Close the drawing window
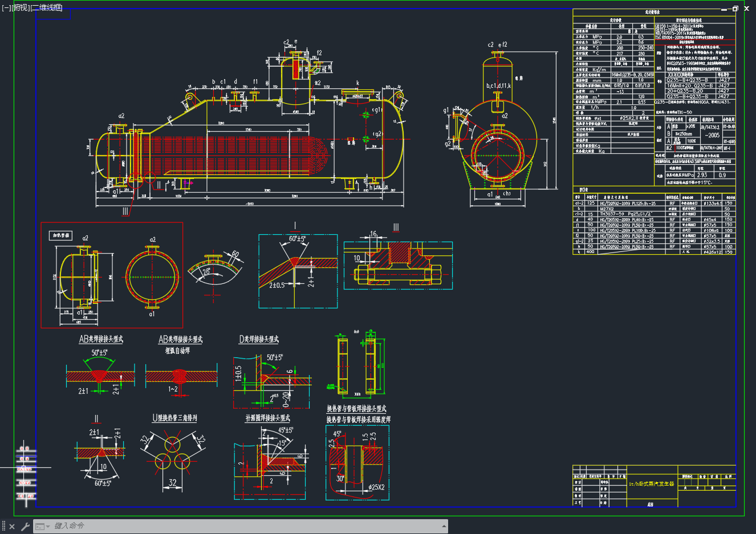The image size is (756, 534). pos(747,9)
